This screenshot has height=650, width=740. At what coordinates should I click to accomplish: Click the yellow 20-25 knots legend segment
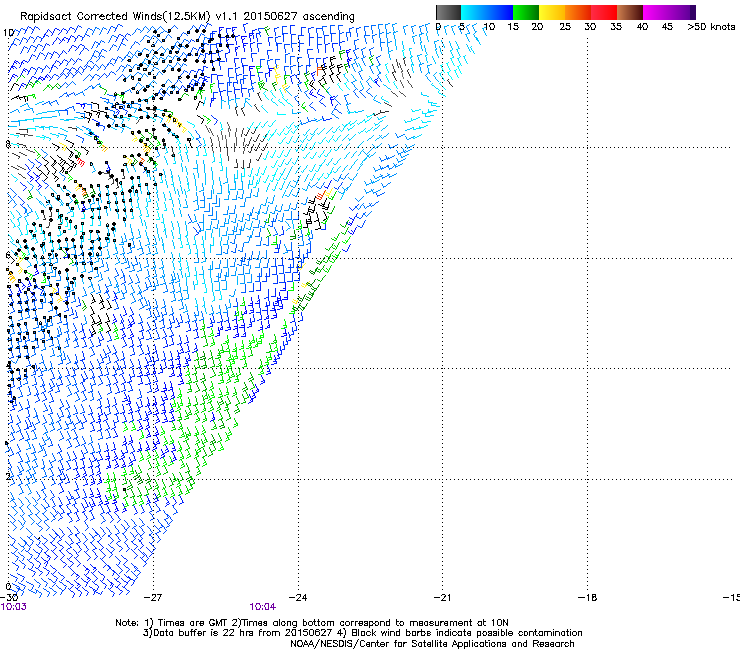click(x=552, y=12)
